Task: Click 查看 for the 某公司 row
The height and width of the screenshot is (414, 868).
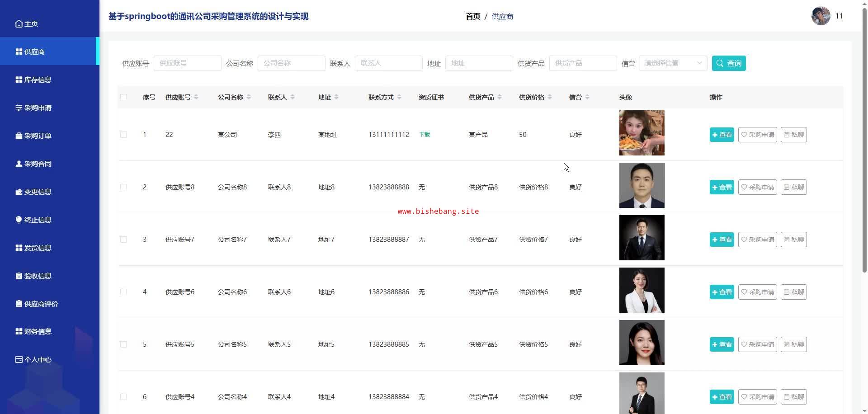Action: click(x=722, y=135)
